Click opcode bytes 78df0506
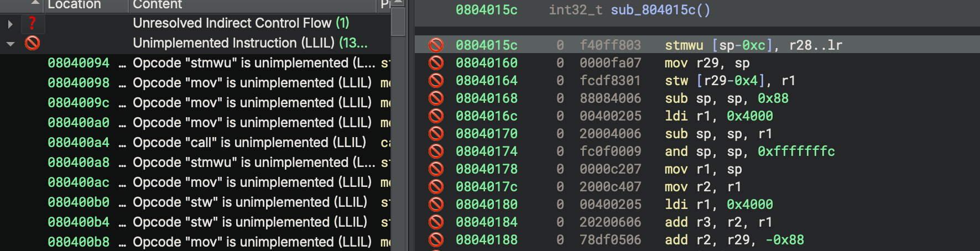 (610, 240)
